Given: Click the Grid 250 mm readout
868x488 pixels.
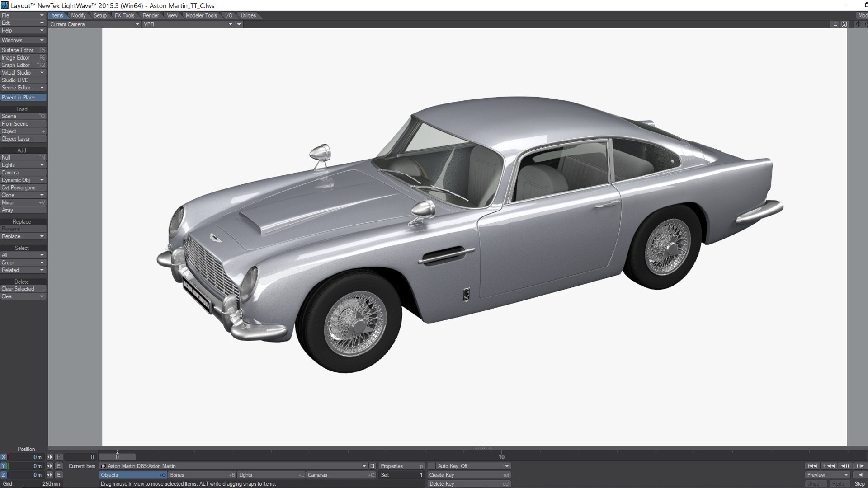Looking at the screenshot, I should click(31, 484).
